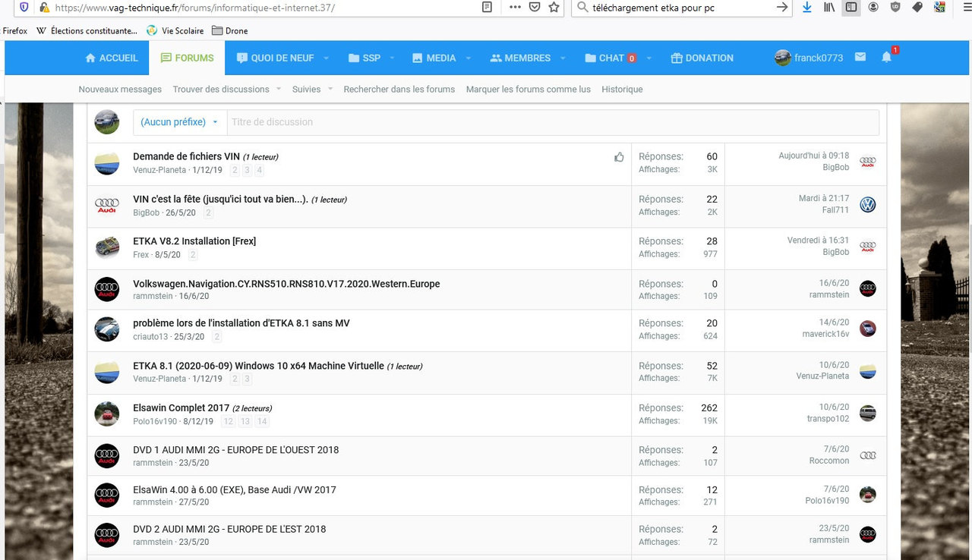Open the DONATION menu item
Screen dimensions: 972x560
[702, 58]
